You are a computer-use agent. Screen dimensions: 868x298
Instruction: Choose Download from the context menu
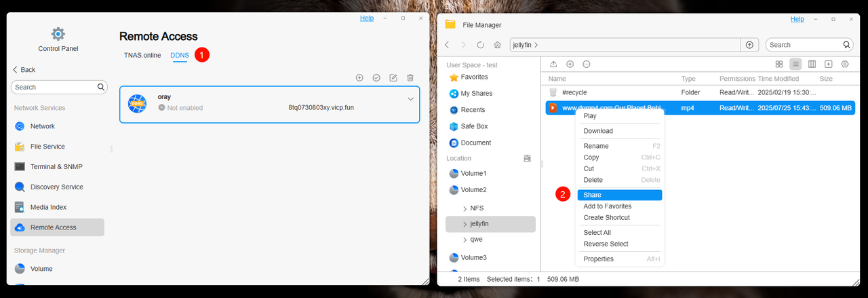click(x=619, y=131)
